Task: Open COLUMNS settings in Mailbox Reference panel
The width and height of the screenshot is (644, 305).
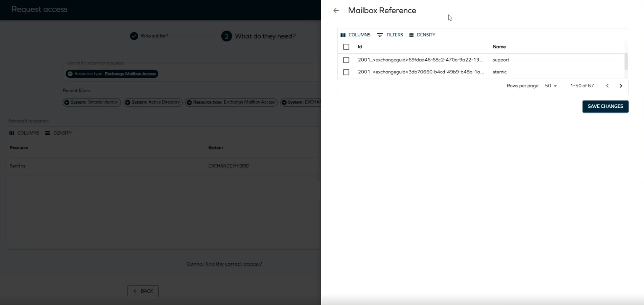Action: [355, 35]
